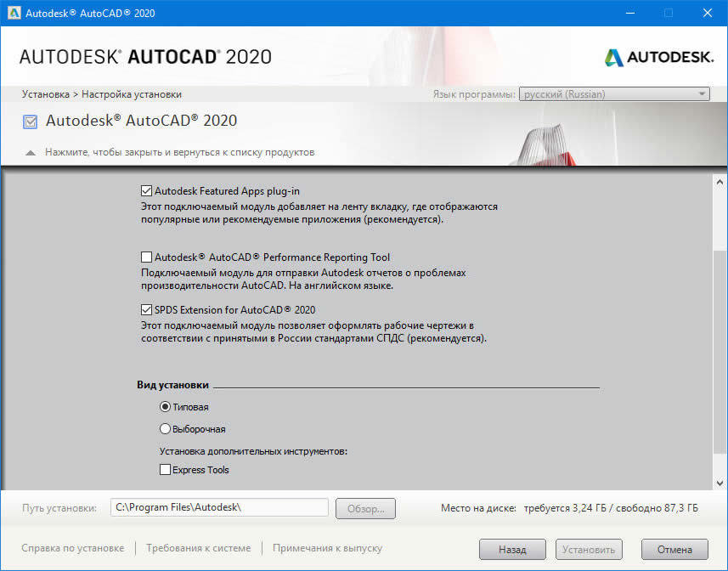Toggle the Autodesk AutoCAD 2020 product checkbox
Image resolution: width=728 pixels, height=571 pixels.
[31, 122]
